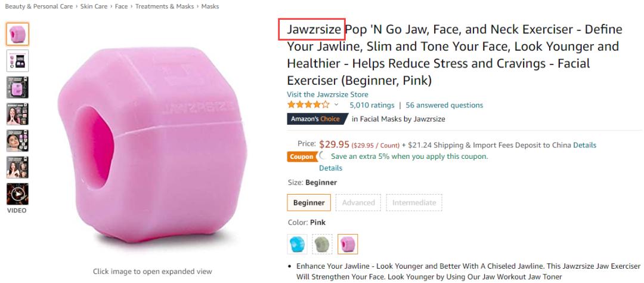Screen dimensions: 644x283
Task: Click the Amazon's Choice badge
Action: 315,119
